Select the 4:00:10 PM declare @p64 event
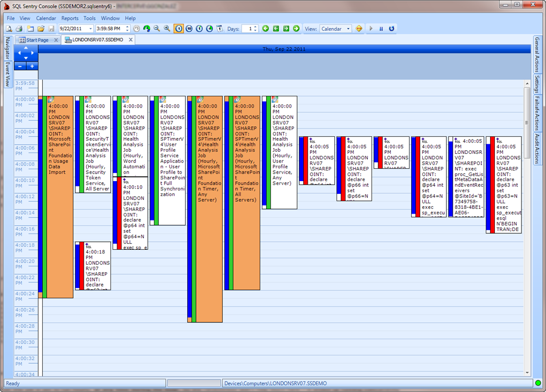The image size is (546, 392). coord(131,213)
